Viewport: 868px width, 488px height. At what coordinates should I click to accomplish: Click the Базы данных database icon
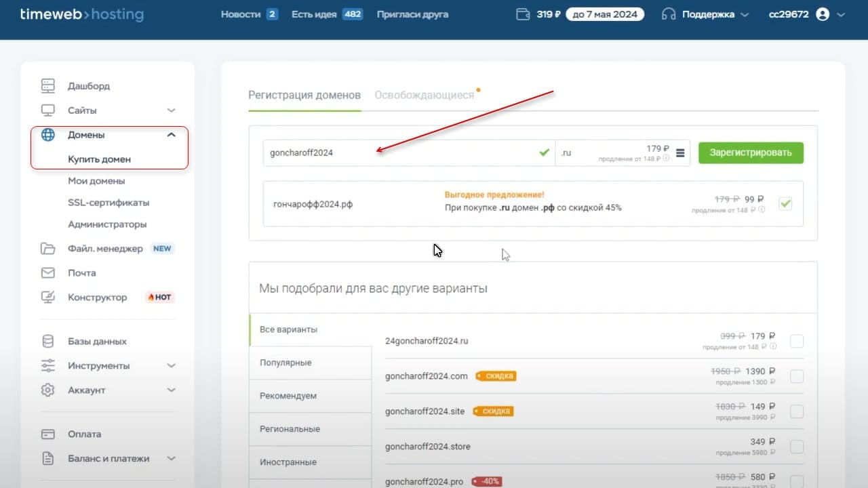(47, 342)
